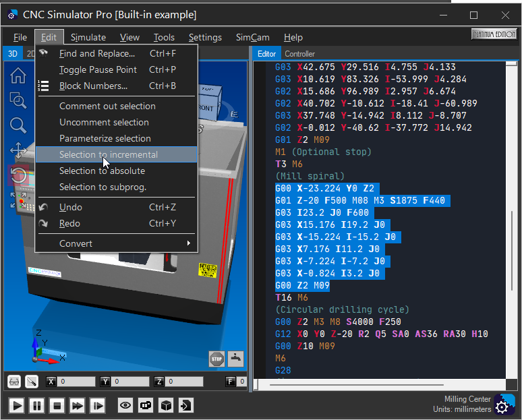Choose Selection to absolute
This screenshot has width=522, height=420.
[116, 171]
